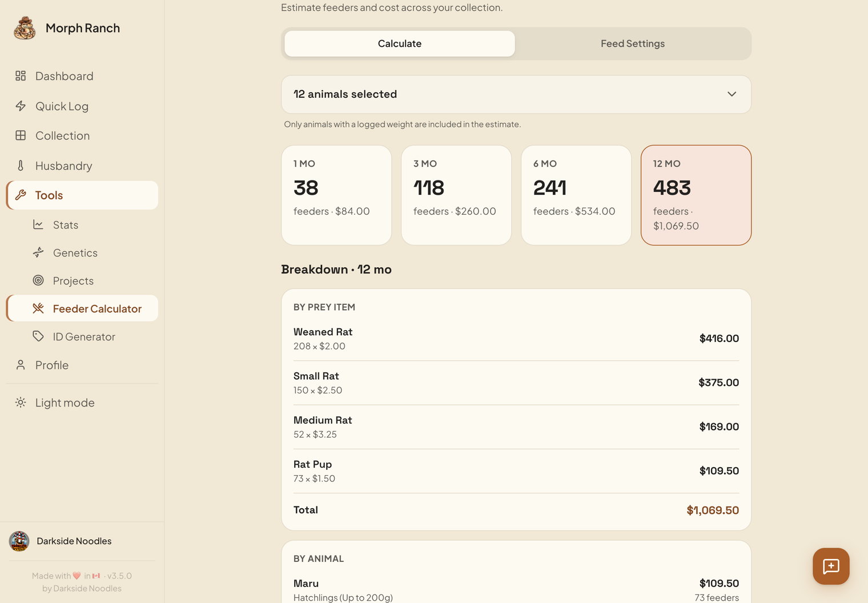Click the dropdown chevron arrow
This screenshot has width=868, height=603.
tap(732, 94)
